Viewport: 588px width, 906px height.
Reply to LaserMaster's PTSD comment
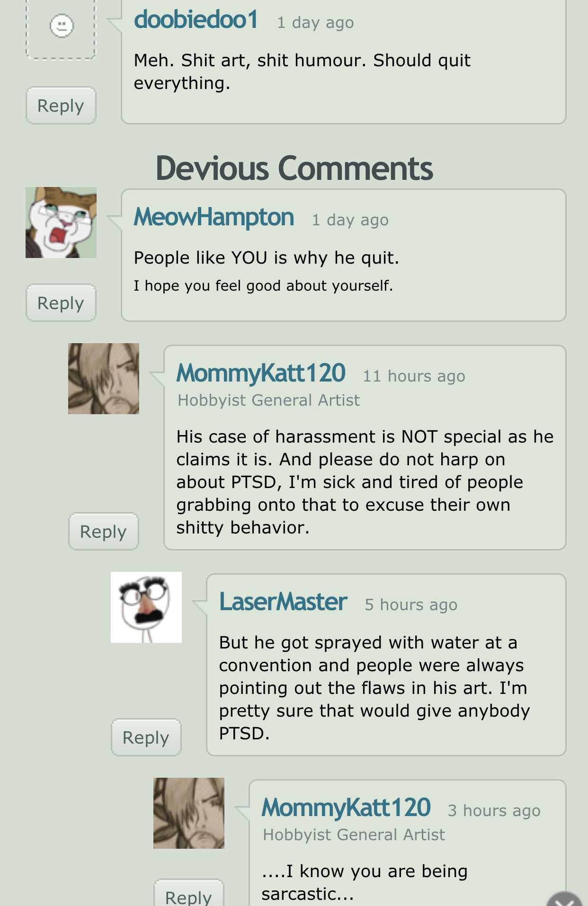point(146,737)
